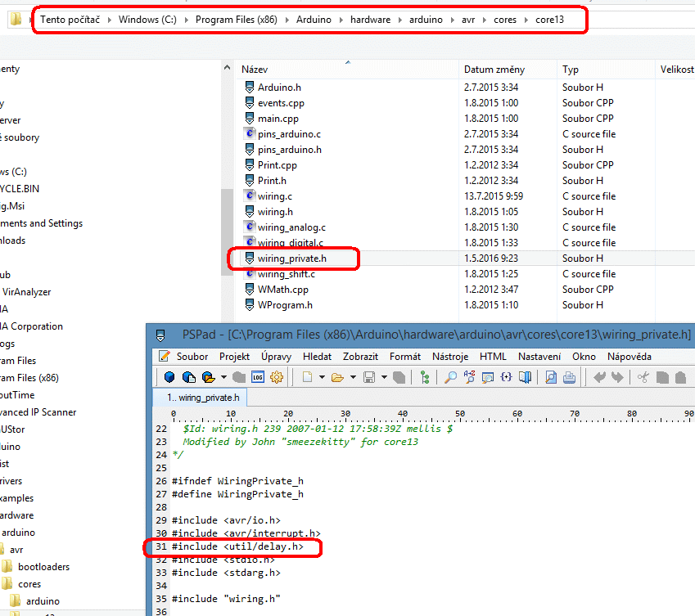Click the document icon left of Soubor menu
The image size is (695, 616).
[164, 356]
